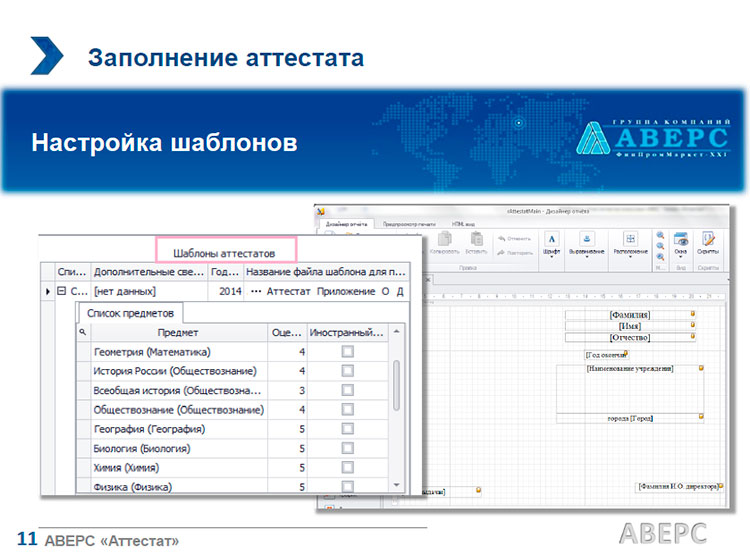750x555 pixels.
Task: Click the top zoom magnifier icon
Action: (661, 235)
